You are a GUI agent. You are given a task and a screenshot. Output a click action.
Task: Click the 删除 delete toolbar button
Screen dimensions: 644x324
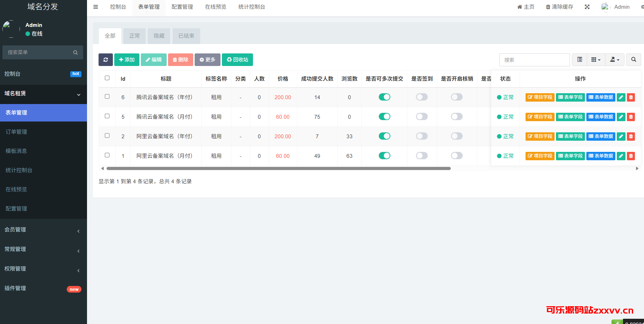tap(181, 60)
